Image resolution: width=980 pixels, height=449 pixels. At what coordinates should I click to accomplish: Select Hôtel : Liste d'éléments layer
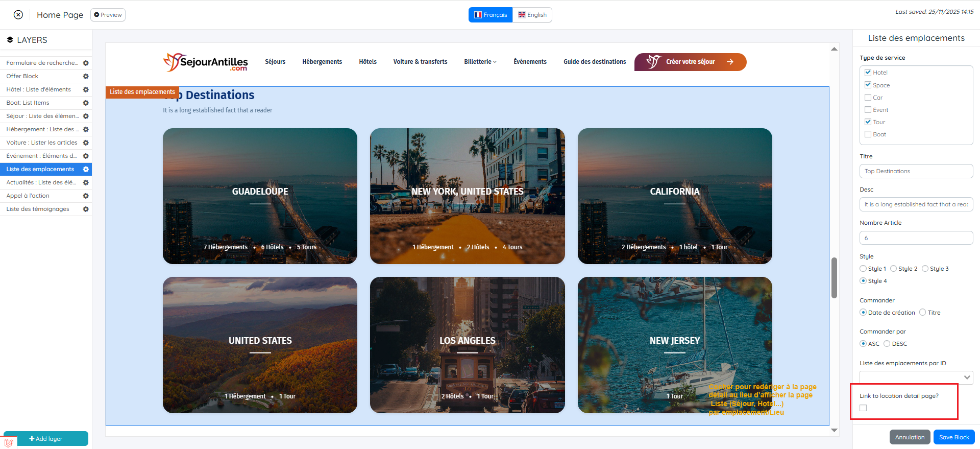coord(39,89)
